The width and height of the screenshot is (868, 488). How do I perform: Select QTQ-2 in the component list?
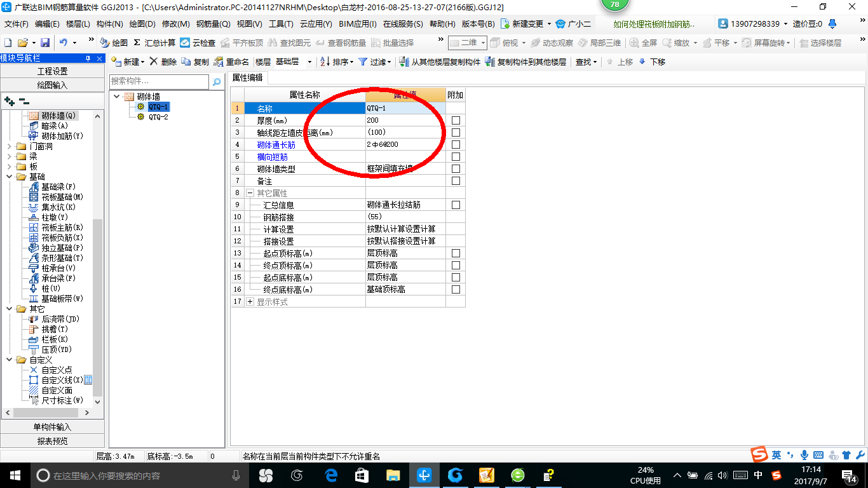click(x=158, y=117)
